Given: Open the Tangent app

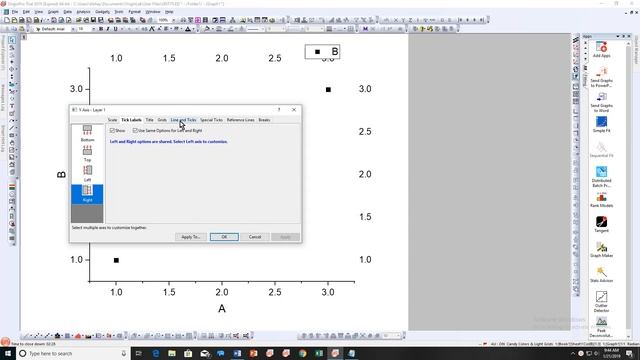Looking at the screenshot, I should tap(601, 224).
